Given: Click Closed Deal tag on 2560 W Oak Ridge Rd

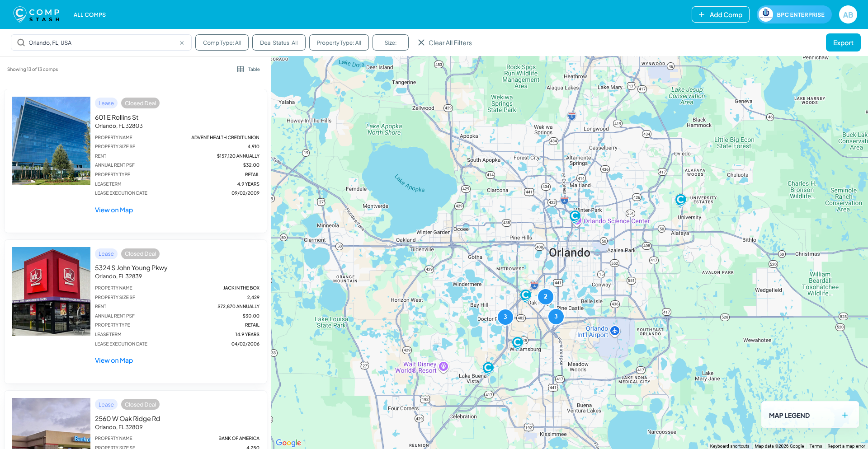Looking at the screenshot, I should 140,404.
